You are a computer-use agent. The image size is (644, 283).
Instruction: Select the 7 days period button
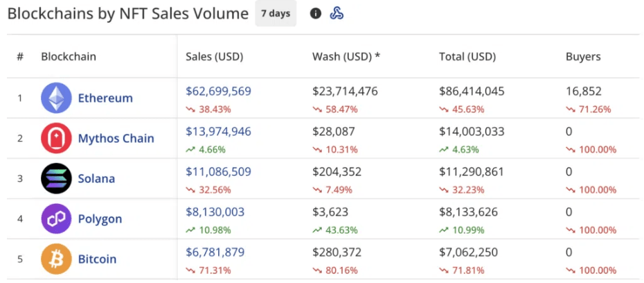(276, 14)
